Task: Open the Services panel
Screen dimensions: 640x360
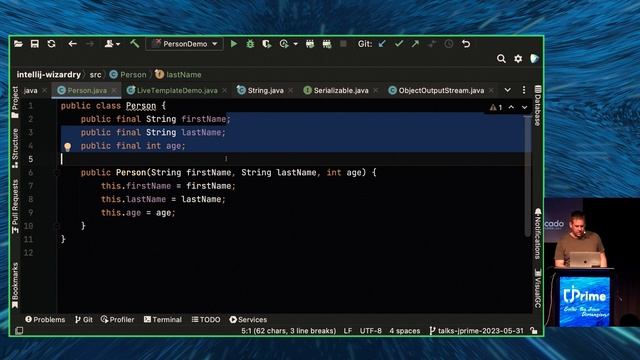Action: click(x=248, y=320)
